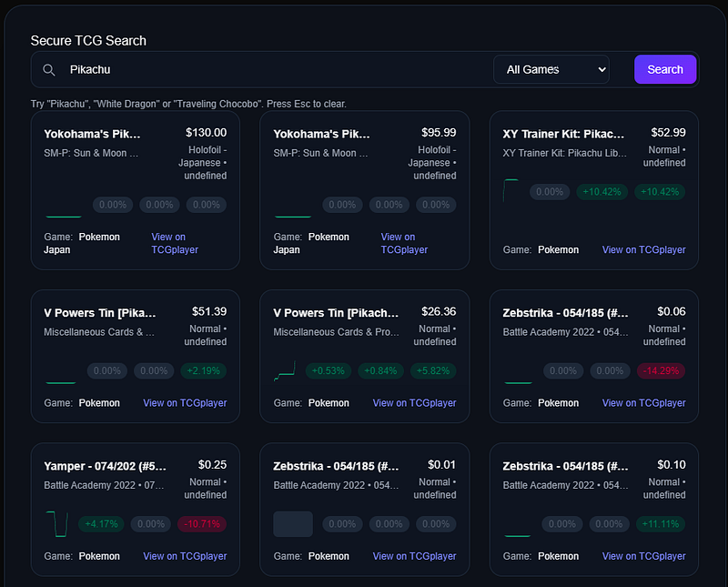Click the +5.82% badge on V Powers Tin
Image resolution: width=728 pixels, height=587 pixels.
[x=433, y=371]
